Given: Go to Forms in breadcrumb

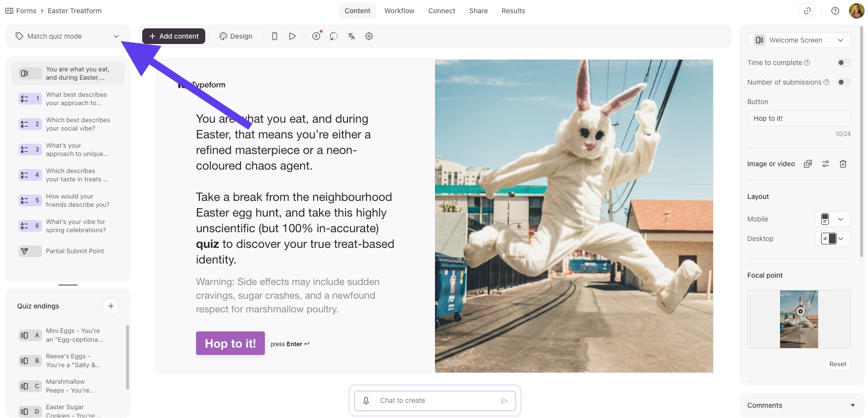Looking at the screenshot, I should click(26, 11).
